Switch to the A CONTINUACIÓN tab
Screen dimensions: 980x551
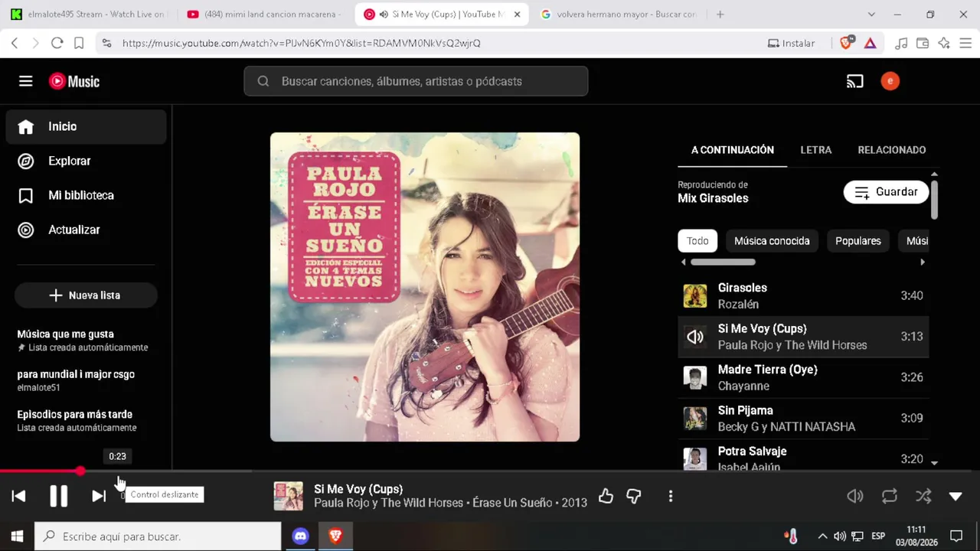point(733,150)
